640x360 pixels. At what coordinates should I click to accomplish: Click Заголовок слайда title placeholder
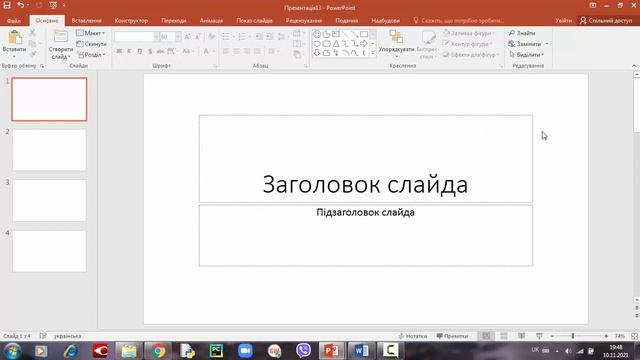(x=366, y=159)
